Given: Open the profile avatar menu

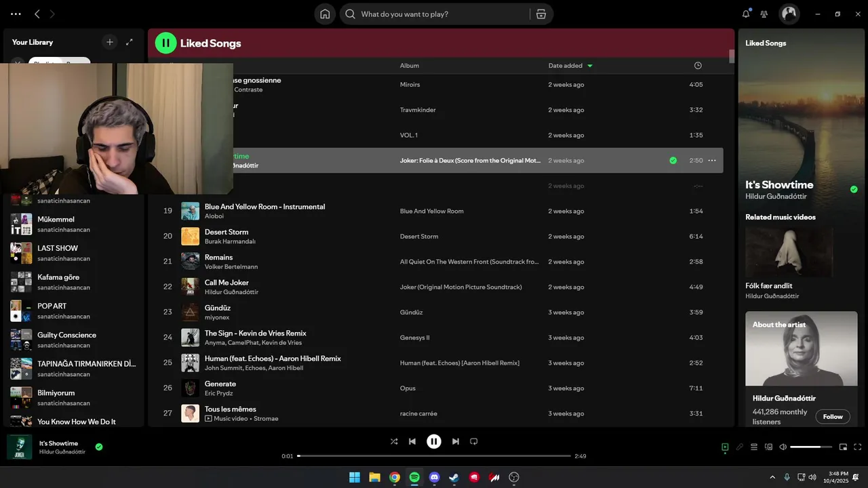Looking at the screenshot, I should (x=789, y=14).
